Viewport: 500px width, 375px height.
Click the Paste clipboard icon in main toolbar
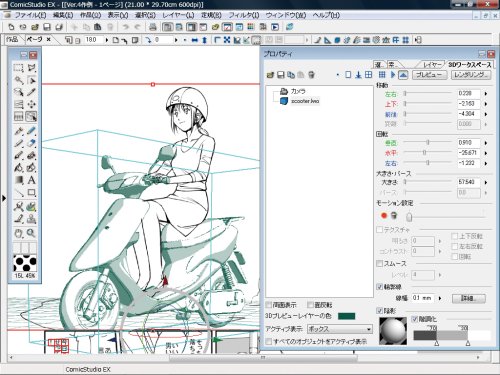(97, 27)
